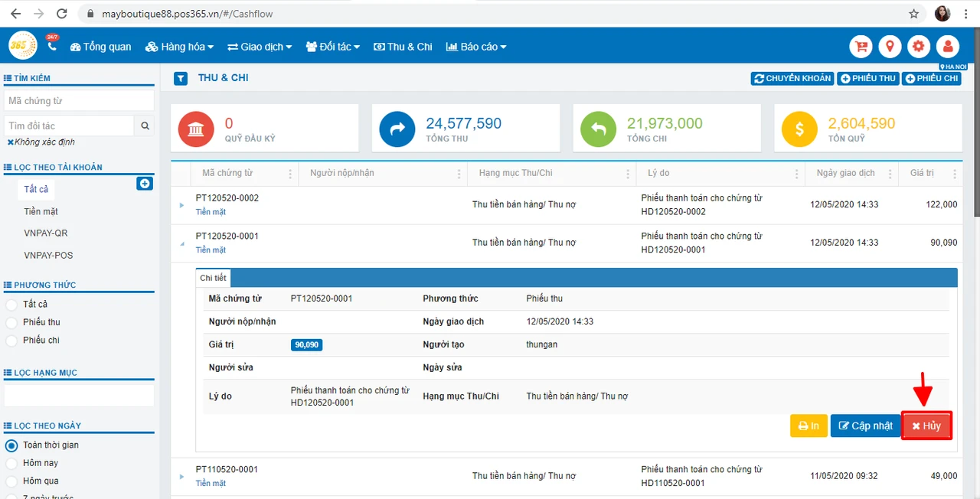
Task: Open the Báo cáo dropdown menu
Action: (x=476, y=47)
